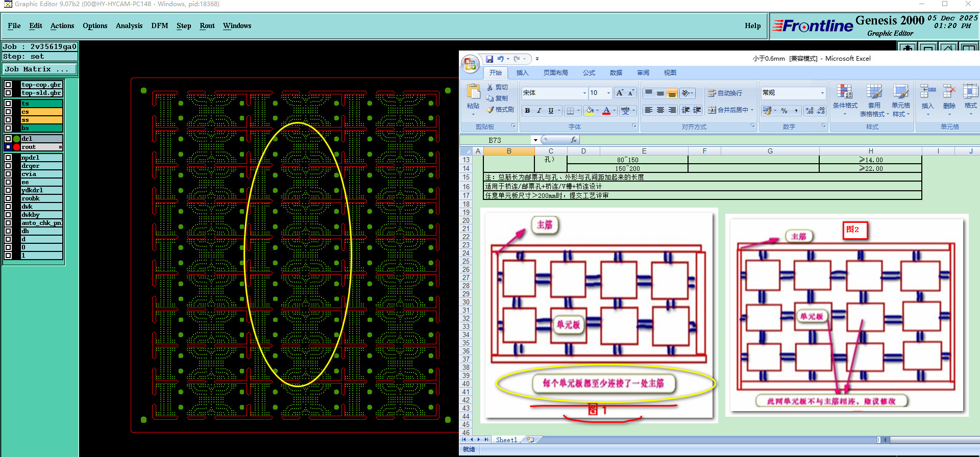Viewport: 980px width, 457px height.
Task: Apply middle vertical alignment in Excel
Action: click(x=660, y=93)
